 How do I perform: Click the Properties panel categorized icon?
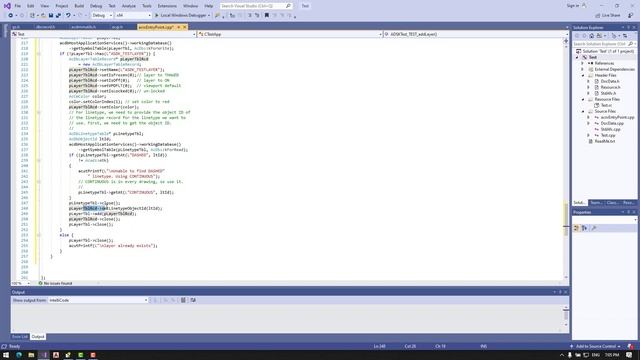coord(577,228)
